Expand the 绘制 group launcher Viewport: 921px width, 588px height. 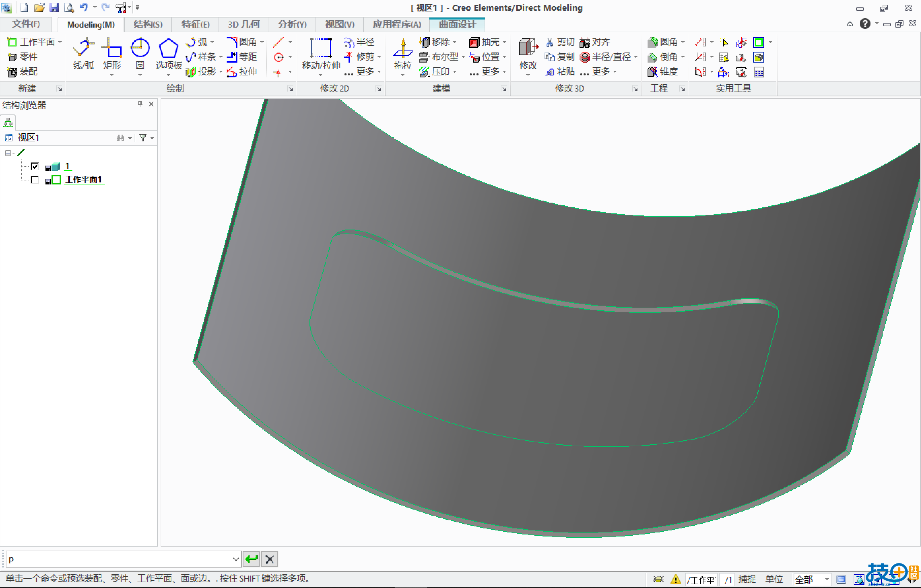click(x=290, y=89)
